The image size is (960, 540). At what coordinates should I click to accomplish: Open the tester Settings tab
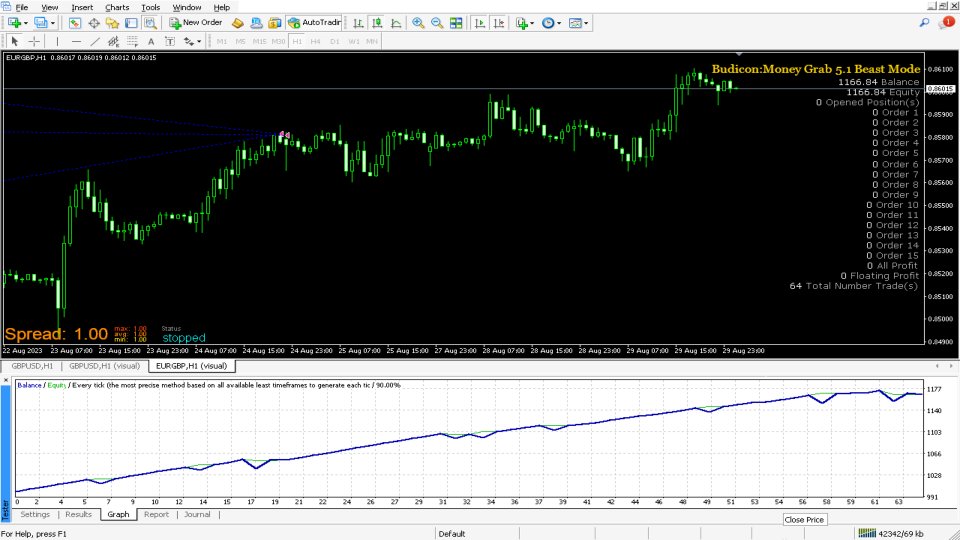(35, 514)
